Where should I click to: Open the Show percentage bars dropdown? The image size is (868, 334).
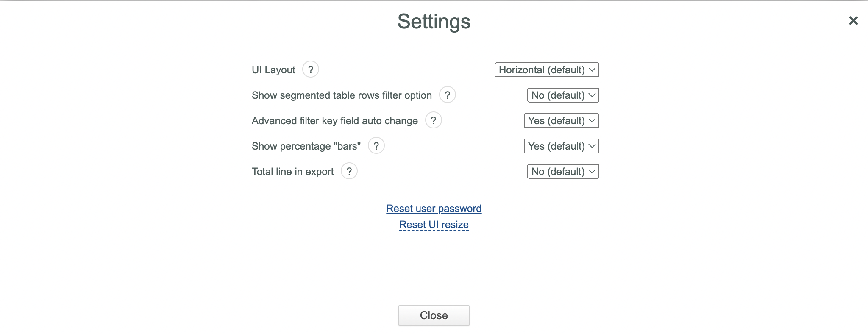point(562,146)
